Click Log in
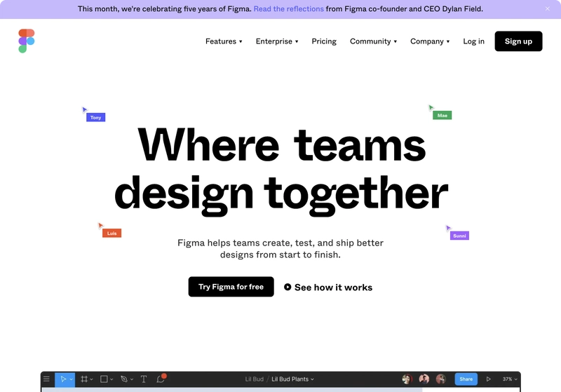Viewport: 561px width, 392px height. 473,41
